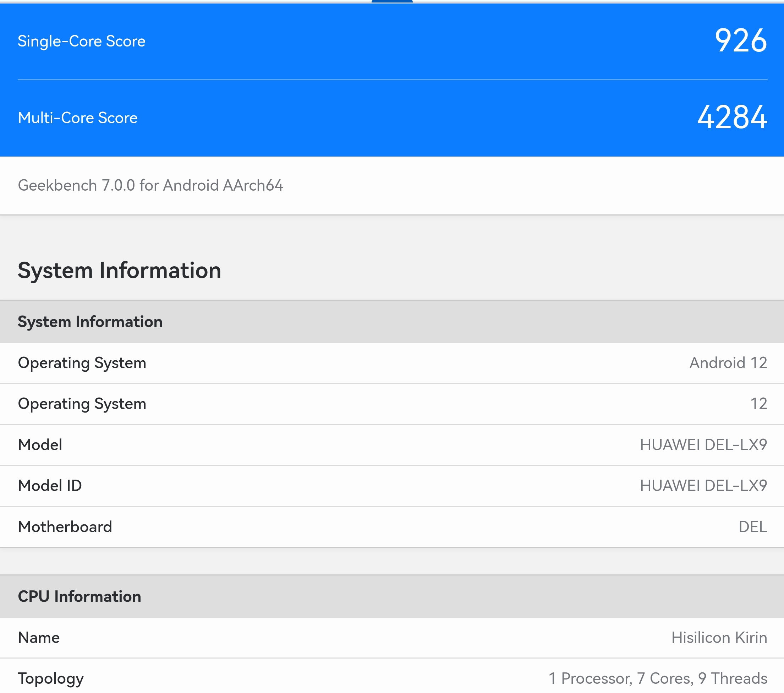Click the "Model" row label
Image resolution: width=784 pixels, height=693 pixels.
(40, 445)
